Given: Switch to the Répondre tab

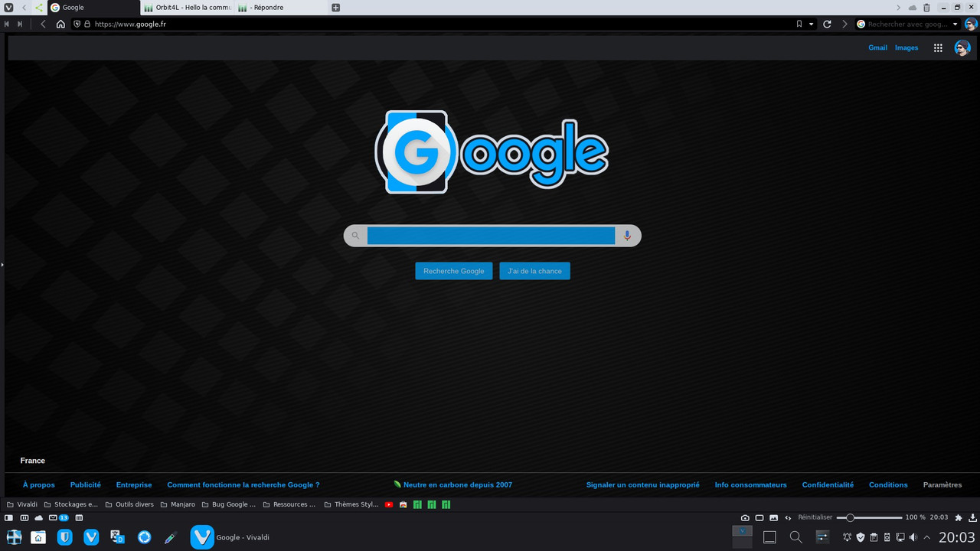Looking at the screenshot, I should (281, 7).
